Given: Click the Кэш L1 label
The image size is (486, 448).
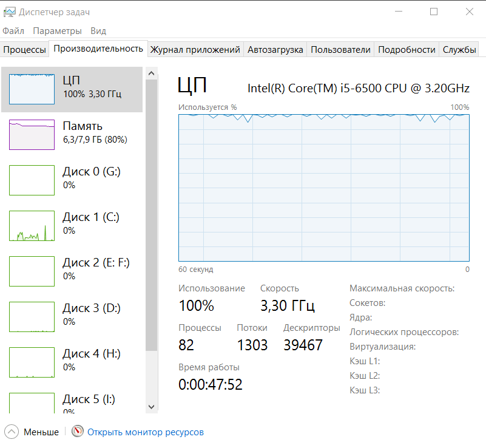Looking at the screenshot, I should tap(365, 361).
